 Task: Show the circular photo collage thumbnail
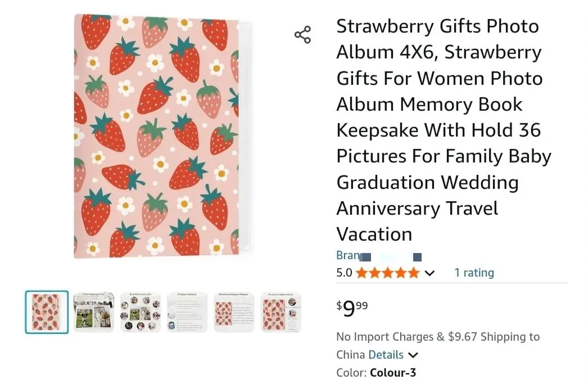[x=141, y=312]
